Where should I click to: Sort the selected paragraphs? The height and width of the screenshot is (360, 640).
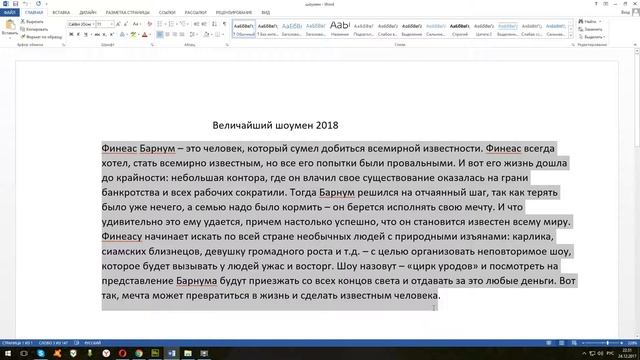coord(214,24)
